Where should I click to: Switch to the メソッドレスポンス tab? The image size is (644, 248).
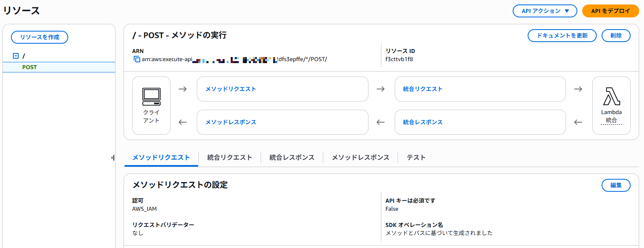pyautogui.click(x=360, y=157)
